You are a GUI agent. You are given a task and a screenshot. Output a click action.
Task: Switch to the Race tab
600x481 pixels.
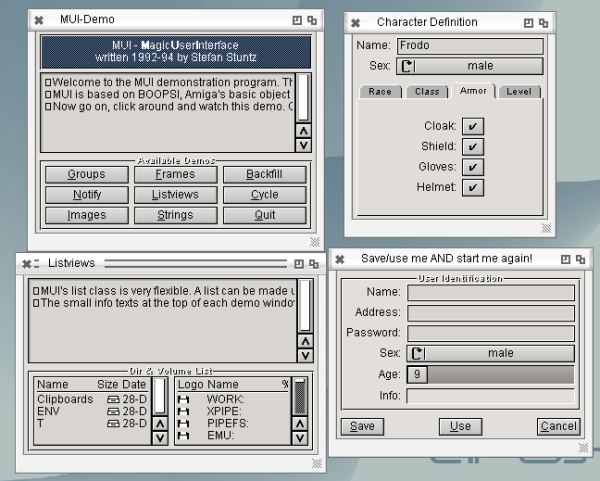pyautogui.click(x=379, y=91)
